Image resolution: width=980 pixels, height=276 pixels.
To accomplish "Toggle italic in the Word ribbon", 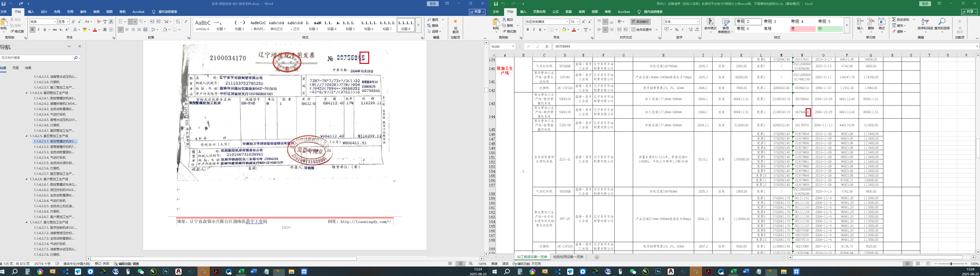I will click(38, 30).
